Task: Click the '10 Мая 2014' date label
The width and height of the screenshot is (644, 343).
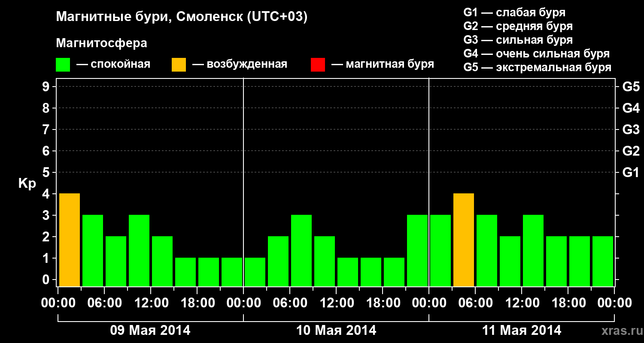Action: pyautogui.click(x=336, y=331)
